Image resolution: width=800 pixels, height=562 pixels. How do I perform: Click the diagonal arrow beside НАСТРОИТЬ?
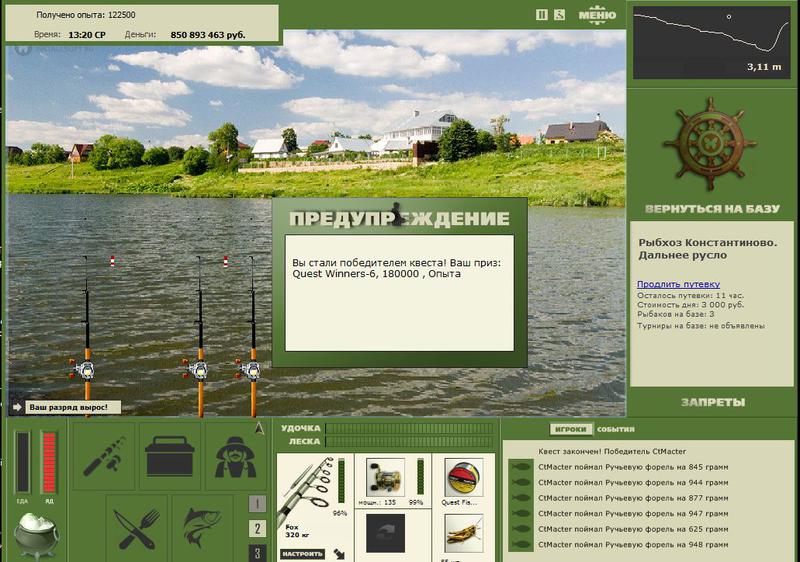pos(339,554)
